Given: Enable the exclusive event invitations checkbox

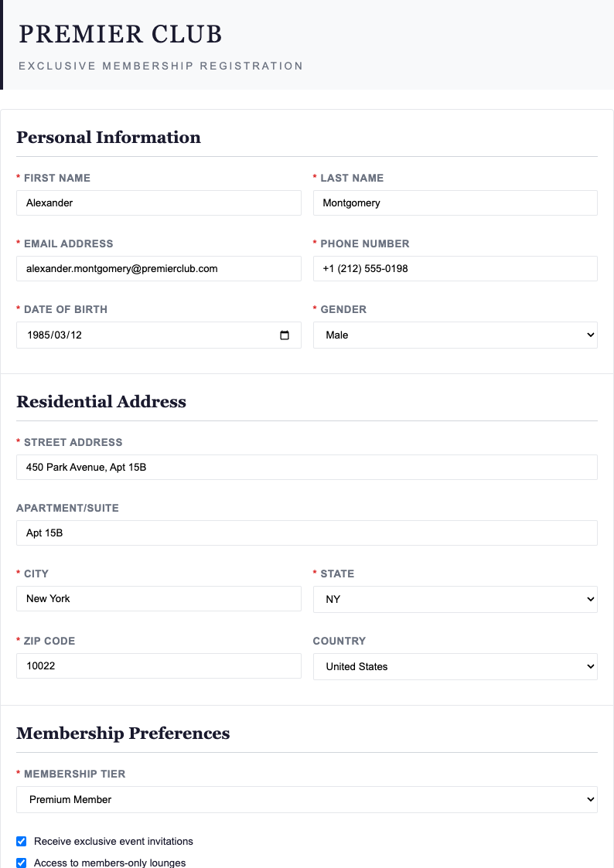Looking at the screenshot, I should click(21, 841).
